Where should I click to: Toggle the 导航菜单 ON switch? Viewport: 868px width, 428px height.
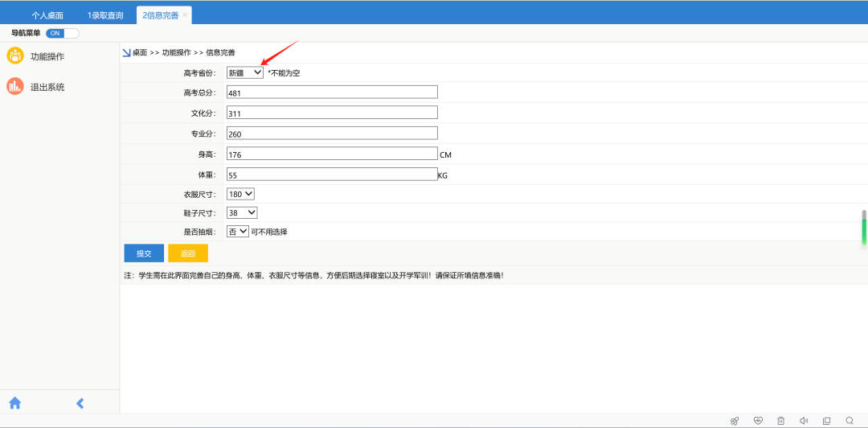(62, 33)
